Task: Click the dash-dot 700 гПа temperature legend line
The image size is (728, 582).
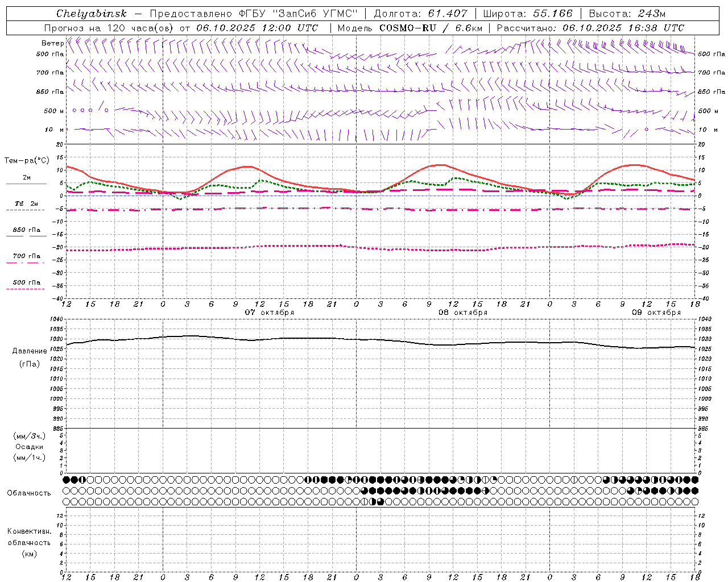Action: [26, 263]
